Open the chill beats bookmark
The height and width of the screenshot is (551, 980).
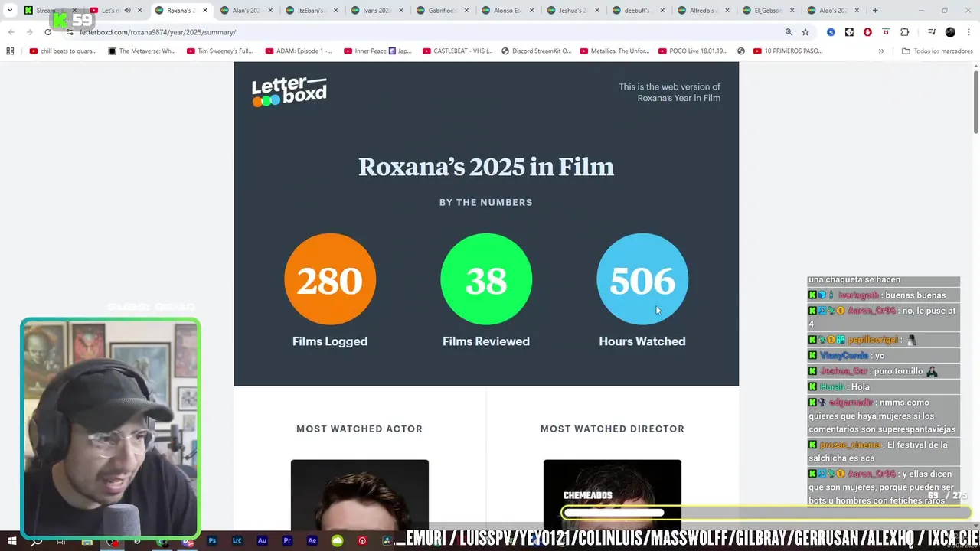tap(63, 51)
